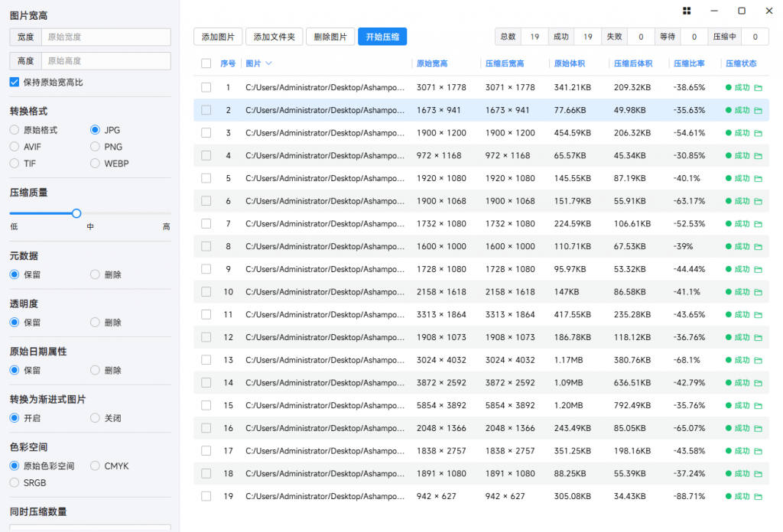This screenshot has height=532, width=783.
Task: 关闭转换为渐进式图片选项
Action: click(x=96, y=417)
